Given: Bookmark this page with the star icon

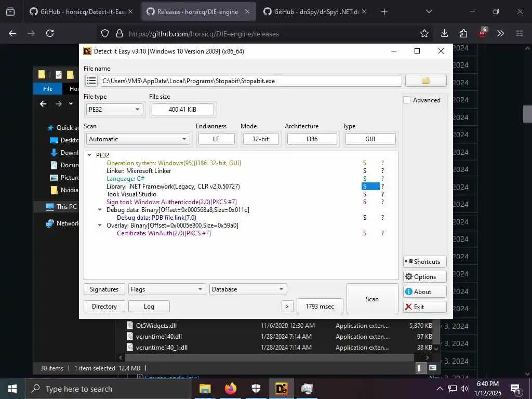Looking at the screenshot, I should click(424, 33).
